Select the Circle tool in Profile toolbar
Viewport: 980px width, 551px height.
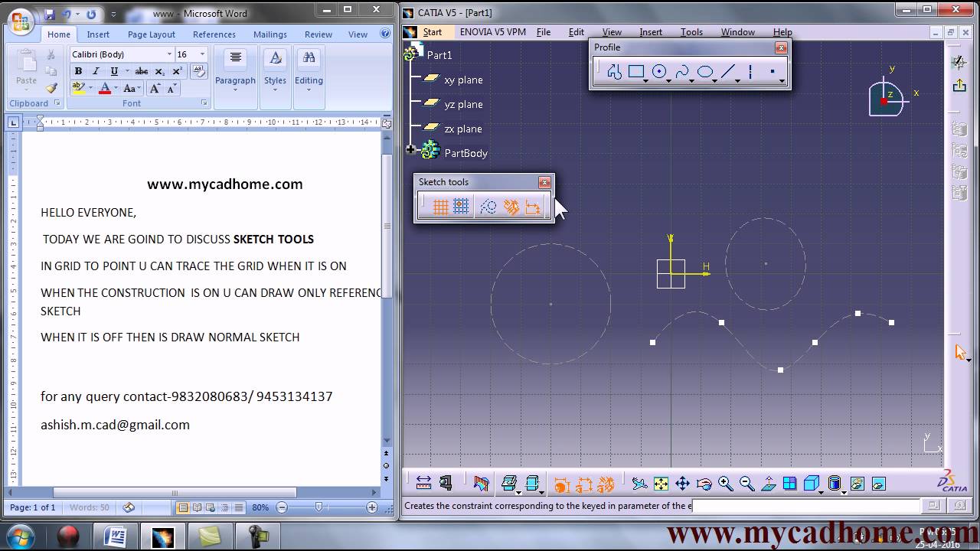(658, 72)
